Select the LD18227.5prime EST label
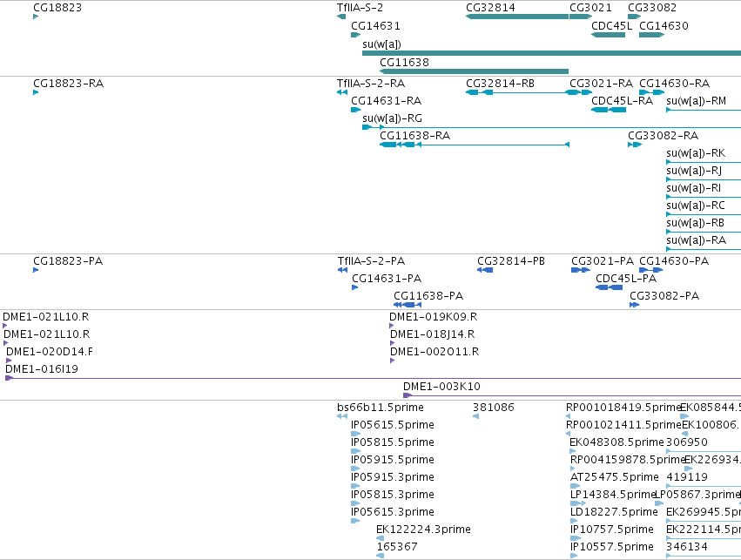The image size is (741, 560). pyautogui.click(x=614, y=512)
